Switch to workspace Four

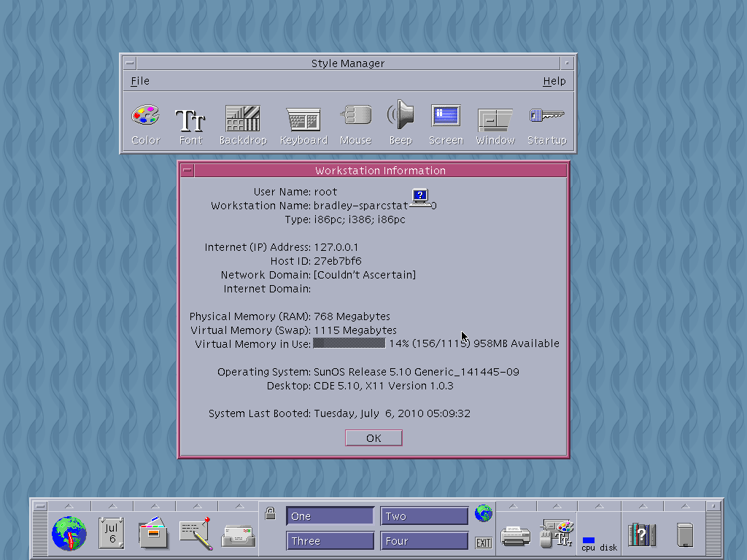(x=425, y=541)
